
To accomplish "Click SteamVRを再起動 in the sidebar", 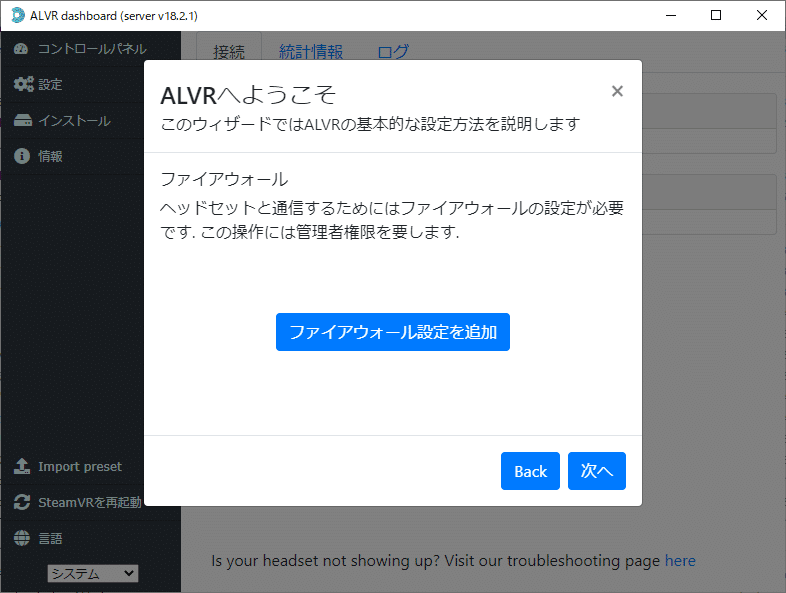I will (x=89, y=502).
